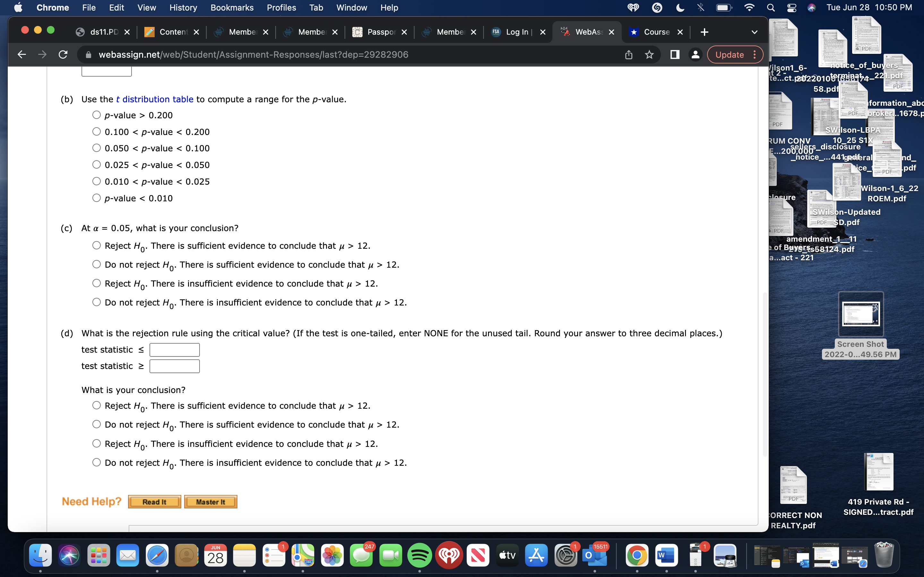Click the Master It button
Image resolution: width=924 pixels, height=577 pixels.
point(210,502)
